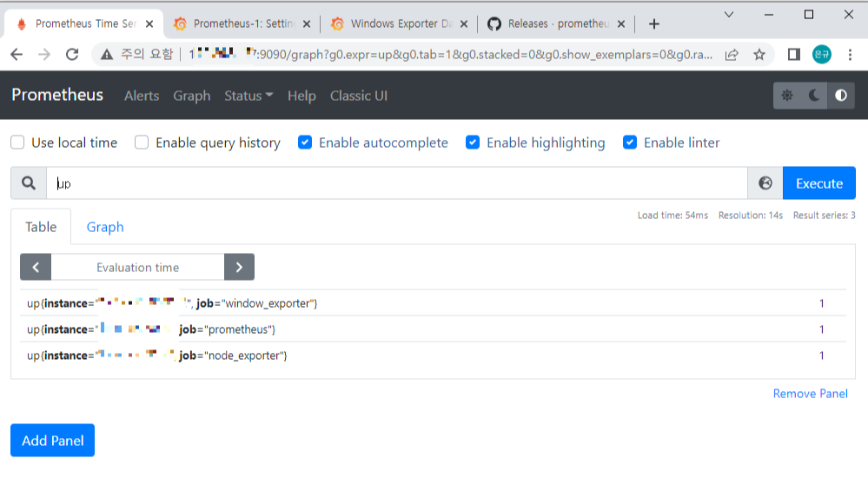Viewport: 868px width, 485px height.
Task: Click the window_exporter result row
Action: point(433,302)
